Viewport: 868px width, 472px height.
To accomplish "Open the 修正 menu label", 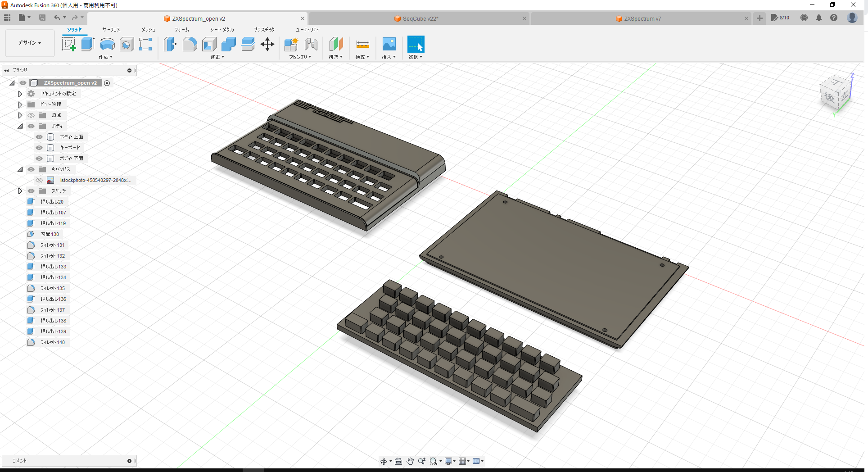I will [x=217, y=57].
